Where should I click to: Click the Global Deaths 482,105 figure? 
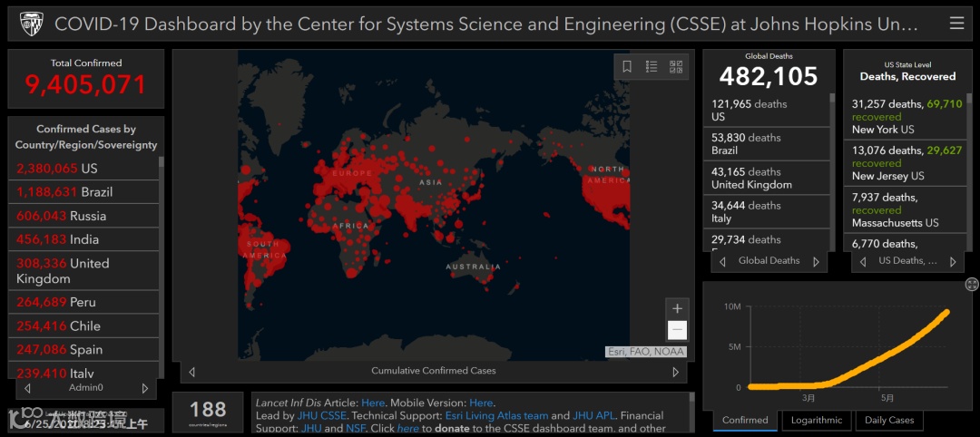click(769, 76)
